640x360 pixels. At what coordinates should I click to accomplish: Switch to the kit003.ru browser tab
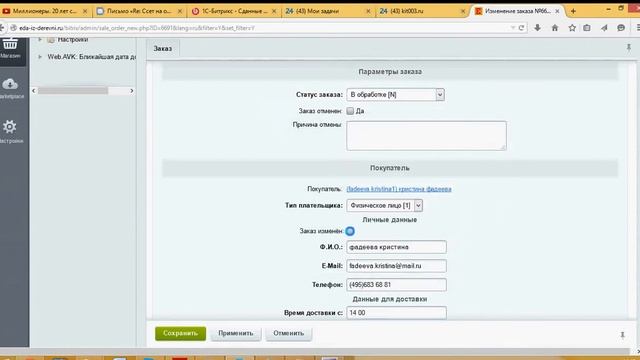[x=422, y=11]
